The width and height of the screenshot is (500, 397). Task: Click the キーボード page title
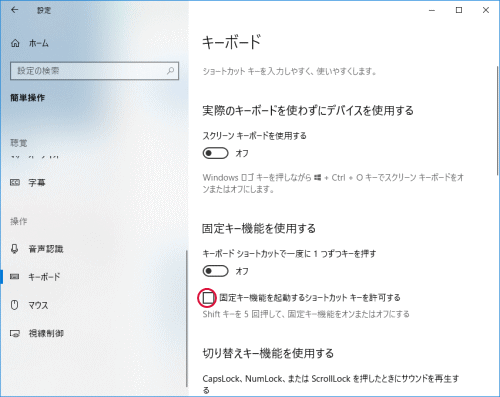(231, 42)
